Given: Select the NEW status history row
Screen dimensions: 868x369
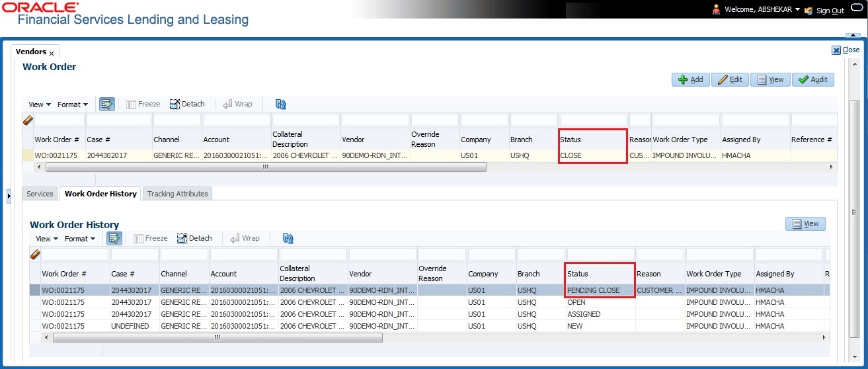Looking at the screenshot, I should tap(428, 326).
